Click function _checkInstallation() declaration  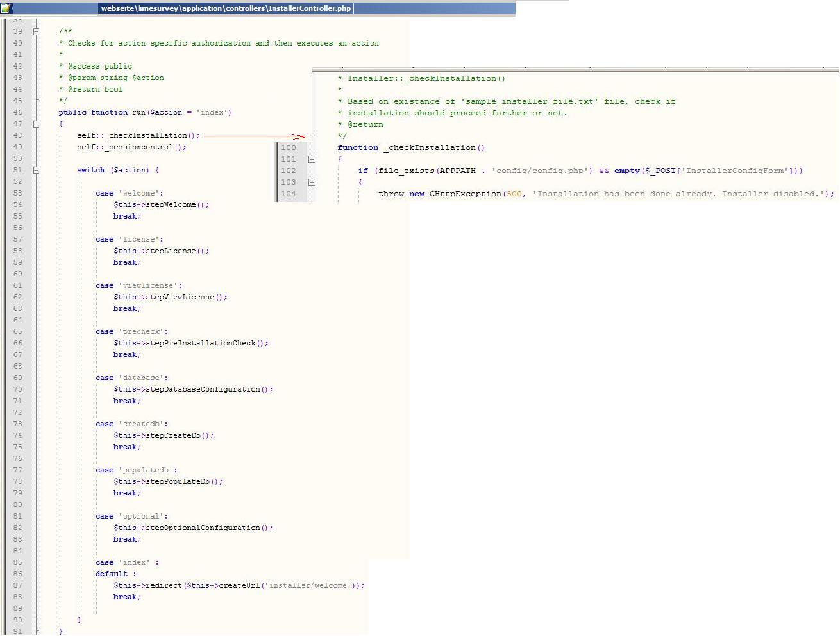[411, 147]
